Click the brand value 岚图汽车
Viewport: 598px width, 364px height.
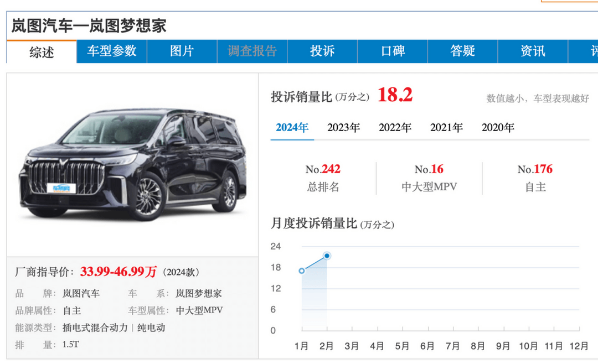click(81, 294)
